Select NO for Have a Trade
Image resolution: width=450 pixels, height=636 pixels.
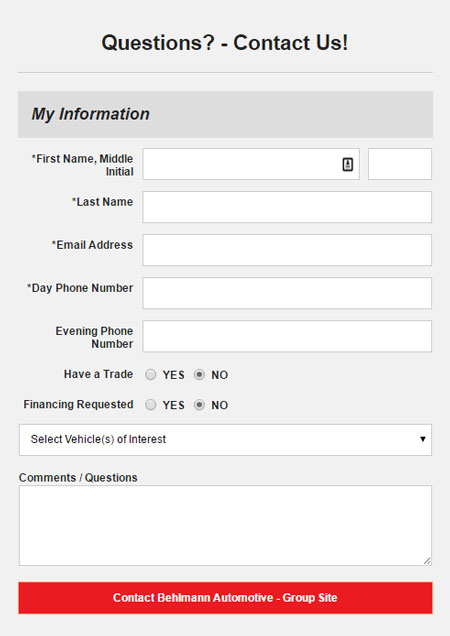tap(199, 374)
